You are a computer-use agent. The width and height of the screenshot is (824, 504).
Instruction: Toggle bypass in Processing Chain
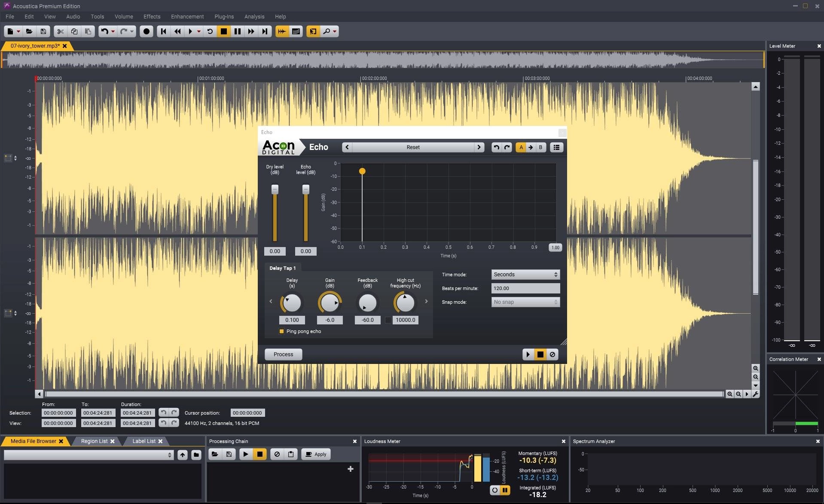[277, 454]
